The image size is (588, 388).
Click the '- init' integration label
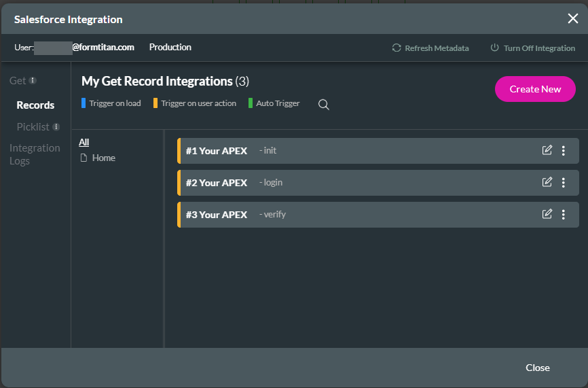pyautogui.click(x=268, y=150)
